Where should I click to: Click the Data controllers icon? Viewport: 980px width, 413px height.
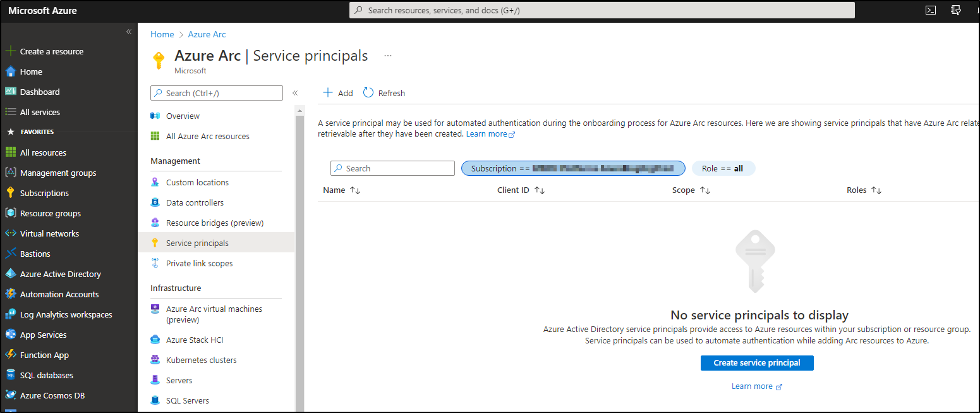pyautogui.click(x=155, y=202)
